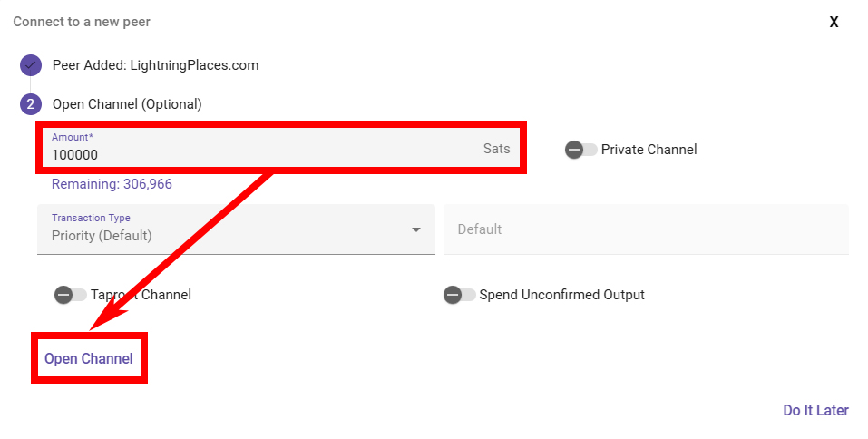Enable the Taproot Channel switch
This screenshot has width=868, height=439.
tap(71, 295)
